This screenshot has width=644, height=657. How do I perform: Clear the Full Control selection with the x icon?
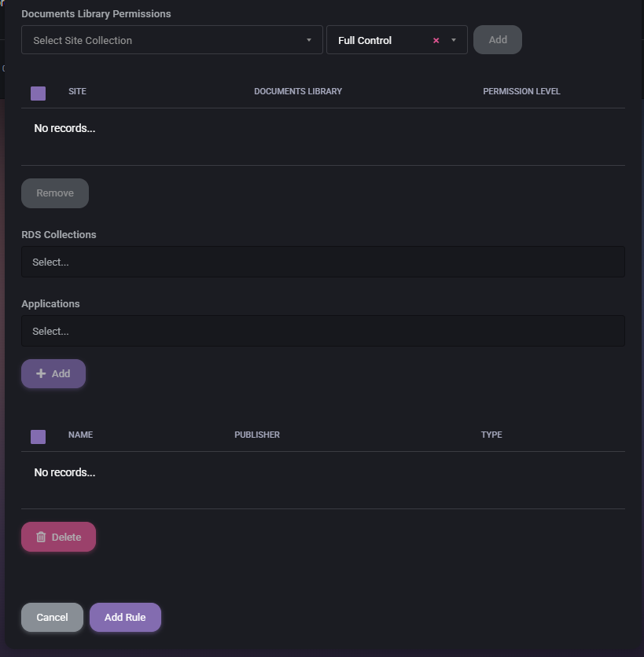[436, 41]
